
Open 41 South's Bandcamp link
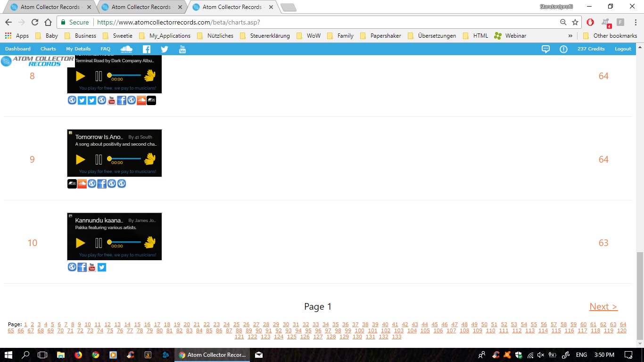tap(72, 183)
